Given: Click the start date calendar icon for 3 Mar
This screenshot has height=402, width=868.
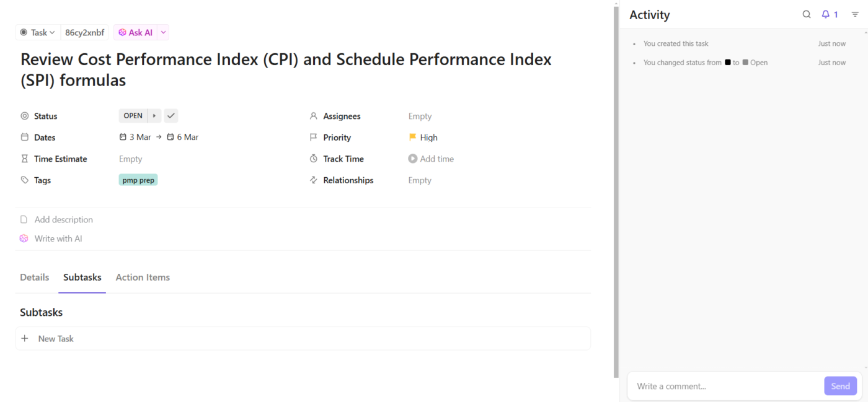Looking at the screenshot, I should click(x=123, y=137).
